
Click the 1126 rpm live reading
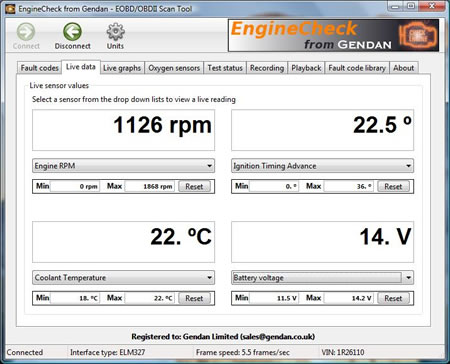point(123,130)
